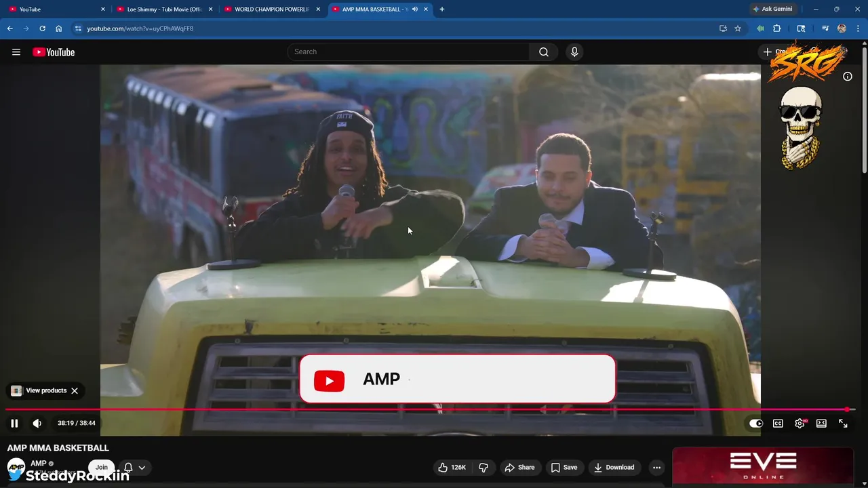Open the media controls icon
The image size is (868, 488).
[x=825, y=28]
